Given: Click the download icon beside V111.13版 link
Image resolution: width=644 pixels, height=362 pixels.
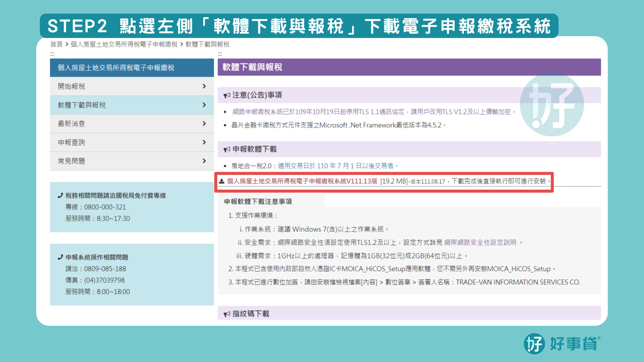Looking at the screenshot, I should [222, 181].
